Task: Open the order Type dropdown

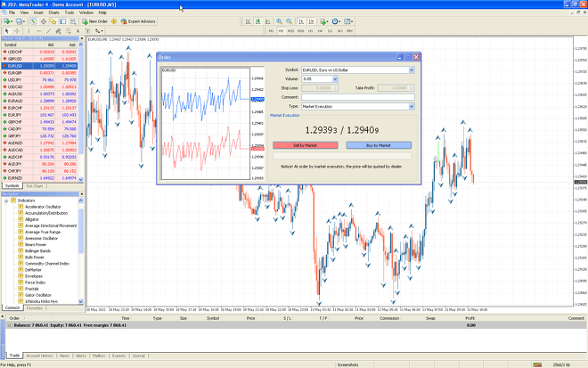Action: pyautogui.click(x=412, y=107)
